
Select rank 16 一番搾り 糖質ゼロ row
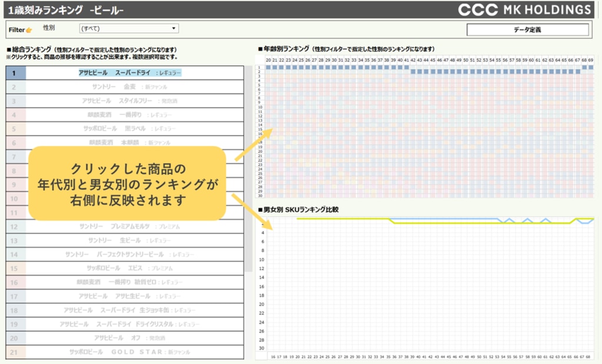(125, 282)
